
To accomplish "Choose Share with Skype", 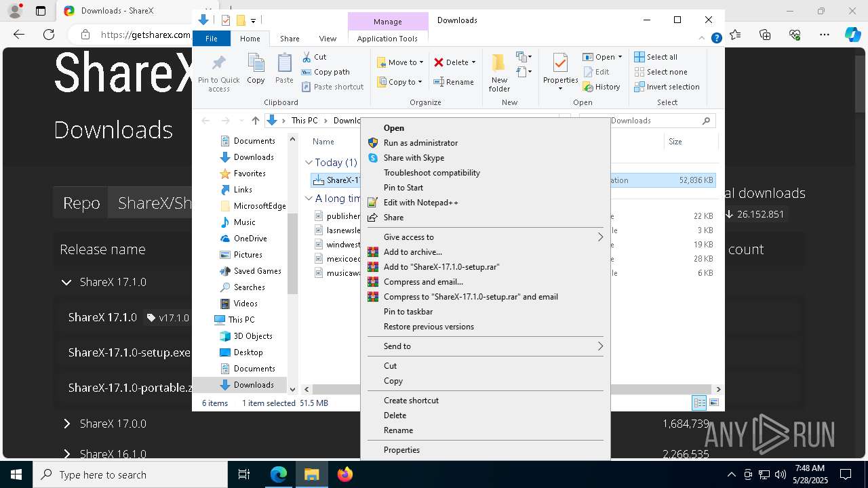I will (414, 158).
